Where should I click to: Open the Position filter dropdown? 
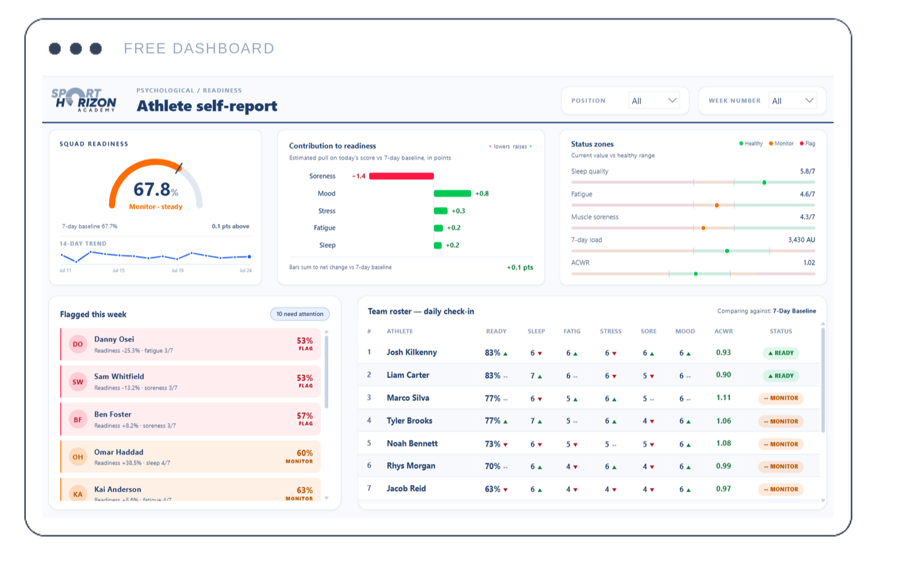tap(654, 101)
